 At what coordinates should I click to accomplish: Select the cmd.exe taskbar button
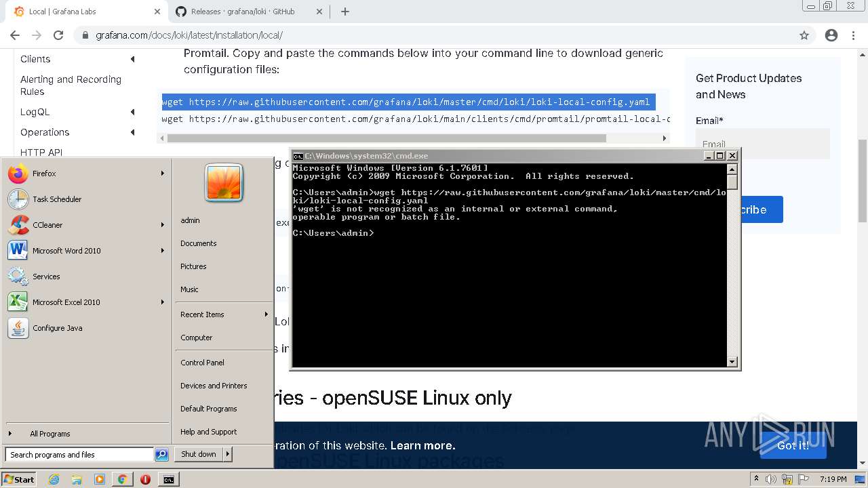point(168,479)
